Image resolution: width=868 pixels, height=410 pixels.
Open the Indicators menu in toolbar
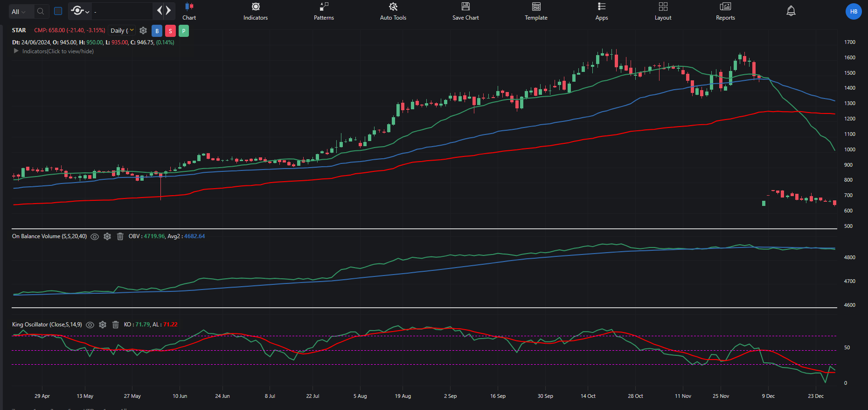[256, 12]
